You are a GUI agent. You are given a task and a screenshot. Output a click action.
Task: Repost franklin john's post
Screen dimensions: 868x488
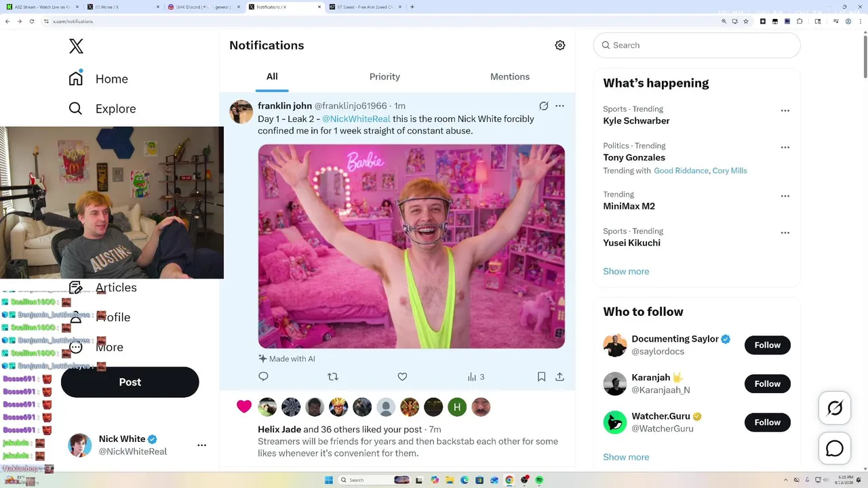coord(333,377)
